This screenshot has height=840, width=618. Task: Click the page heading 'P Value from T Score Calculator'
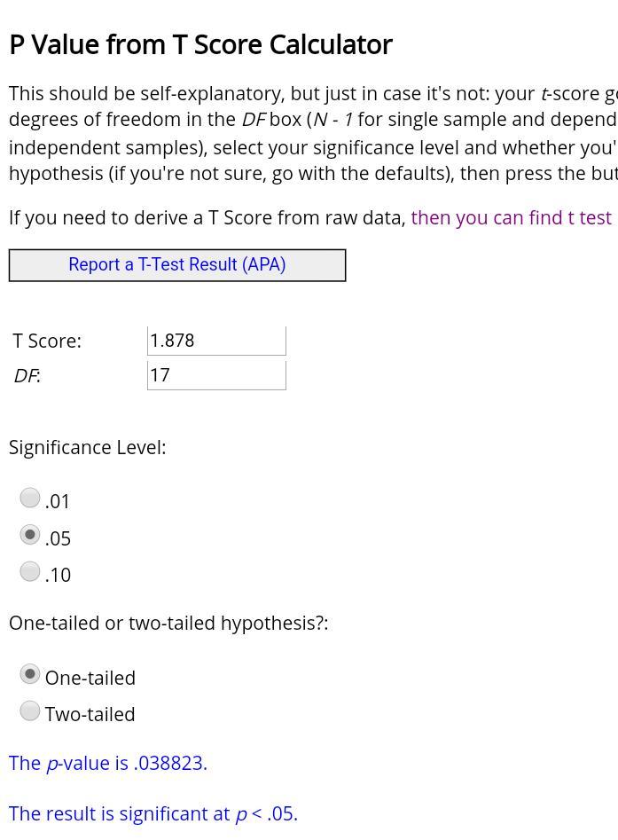pyautogui.click(x=200, y=45)
